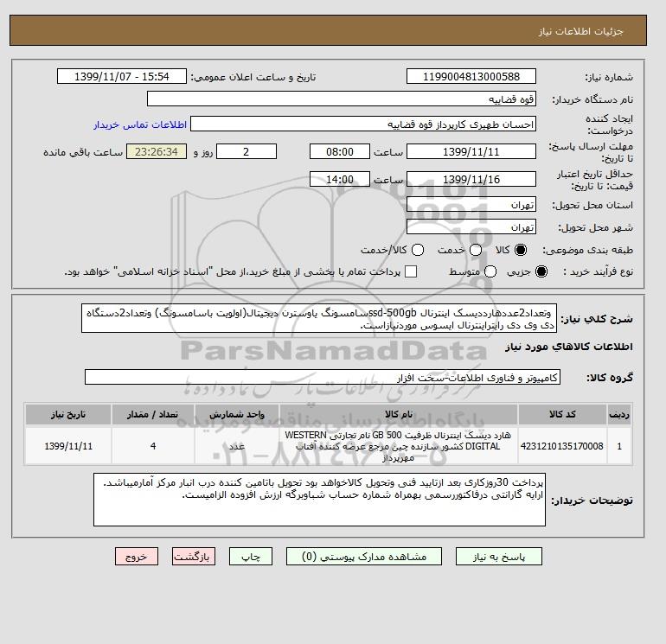This screenshot has width=666, height=644.
Task: Click the need date cell 1399/11/11
Action: tap(68, 446)
